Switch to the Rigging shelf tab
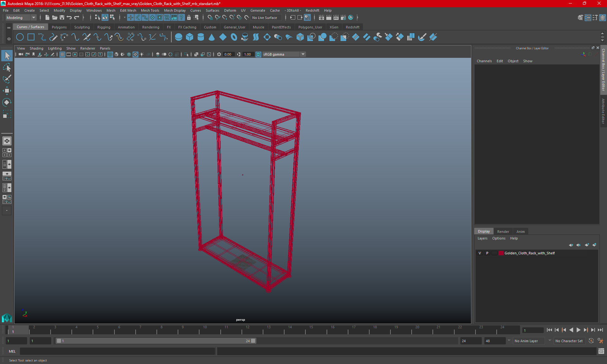The width and height of the screenshot is (607, 364). point(104,27)
